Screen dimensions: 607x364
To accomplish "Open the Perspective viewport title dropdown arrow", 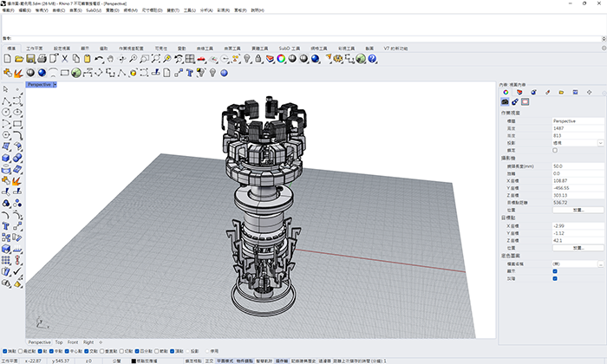I will click(x=55, y=85).
